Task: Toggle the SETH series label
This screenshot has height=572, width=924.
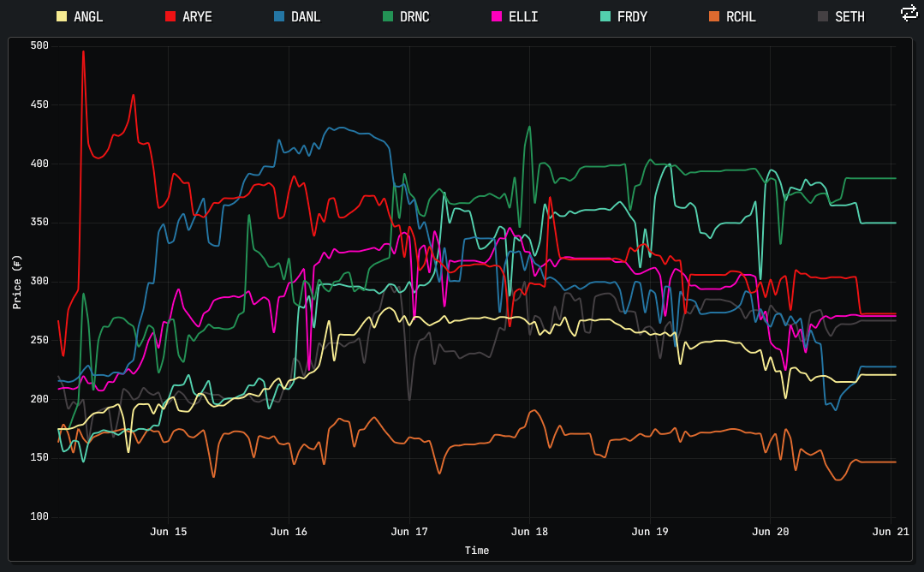Action: (x=849, y=16)
